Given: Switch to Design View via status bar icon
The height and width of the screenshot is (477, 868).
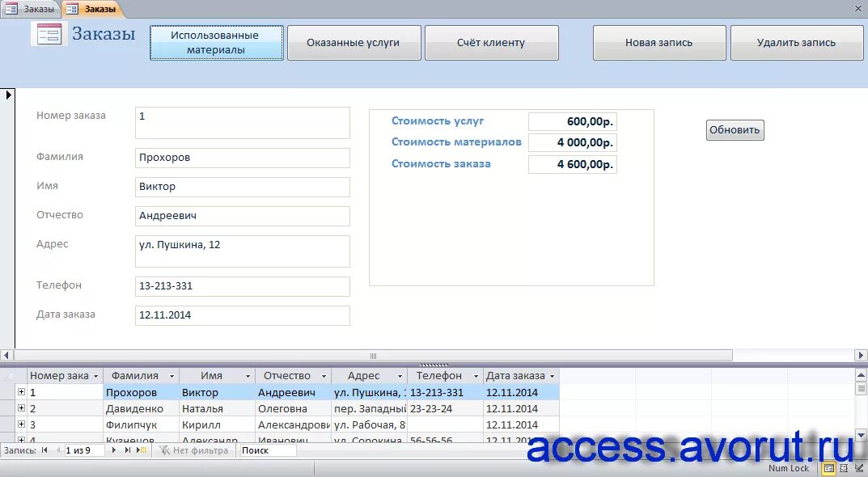Looking at the screenshot, I should (x=861, y=467).
